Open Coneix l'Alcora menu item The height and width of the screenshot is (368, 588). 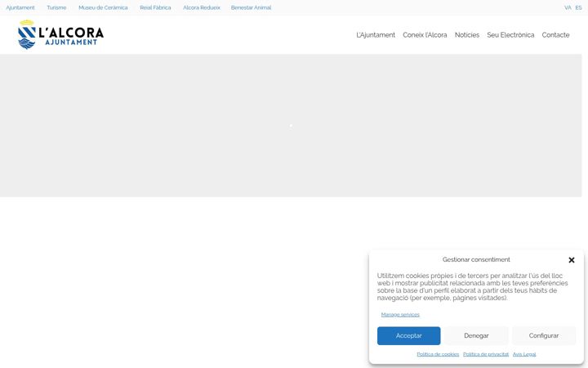click(425, 35)
